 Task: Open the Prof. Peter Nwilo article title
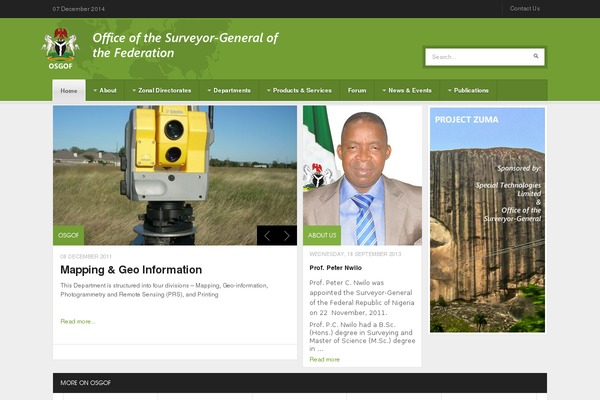point(336,268)
